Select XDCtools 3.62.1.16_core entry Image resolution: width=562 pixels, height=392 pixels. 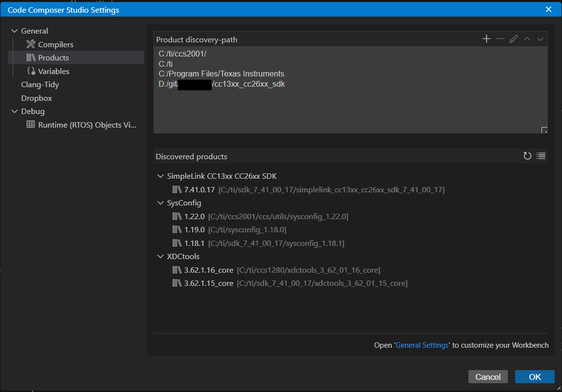point(276,270)
